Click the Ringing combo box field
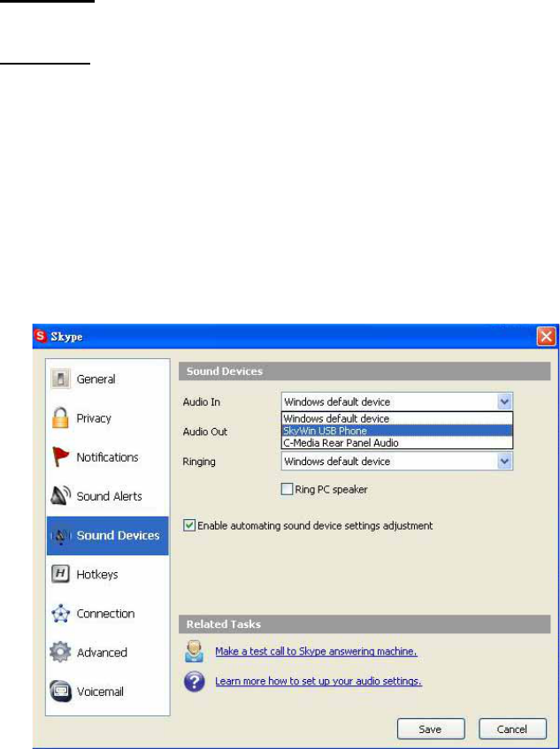The image size is (560, 749). click(396, 462)
